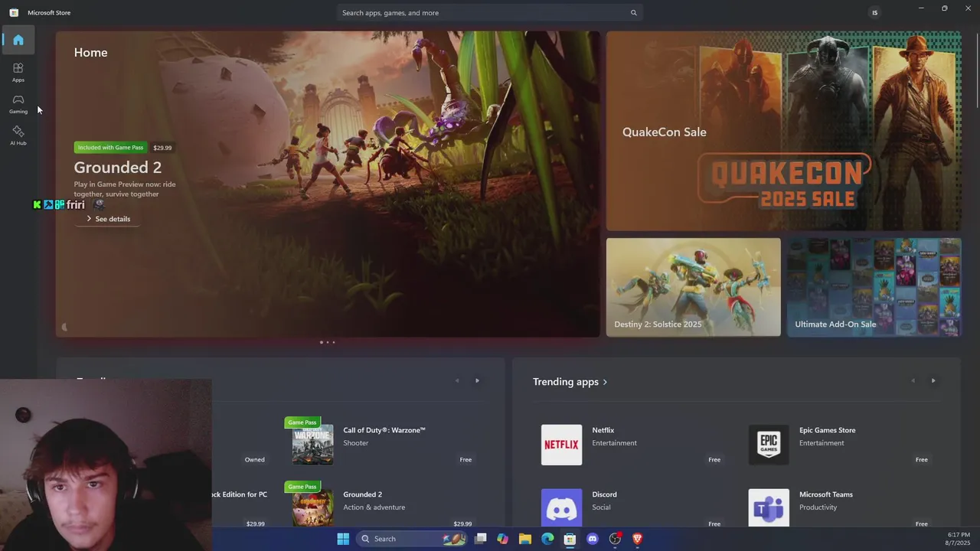Launch Copilot from taskbar
The height and width of the screenshot is (551, 980).
502,539
